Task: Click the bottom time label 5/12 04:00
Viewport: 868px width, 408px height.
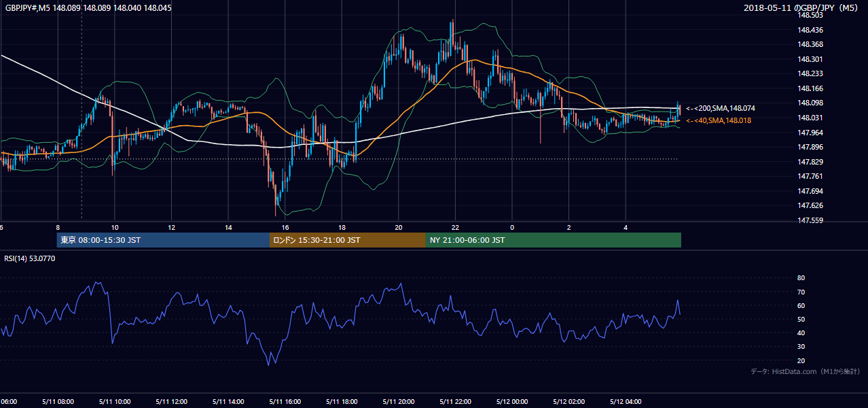Action: [x=625, y=401]
